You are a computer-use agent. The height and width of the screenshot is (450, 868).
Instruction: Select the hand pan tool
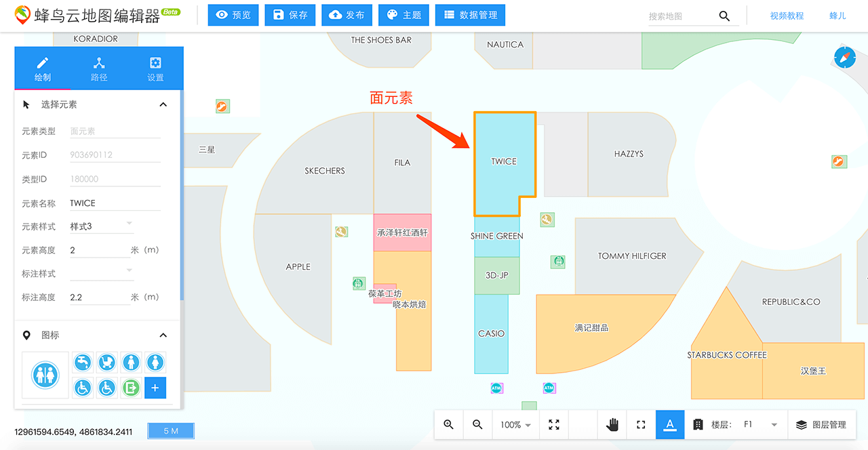click(612, 425)
